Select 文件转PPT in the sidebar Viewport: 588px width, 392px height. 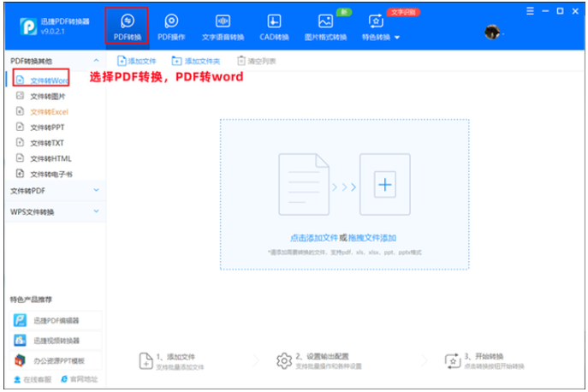pyautogui.click(x=47, y=128)
